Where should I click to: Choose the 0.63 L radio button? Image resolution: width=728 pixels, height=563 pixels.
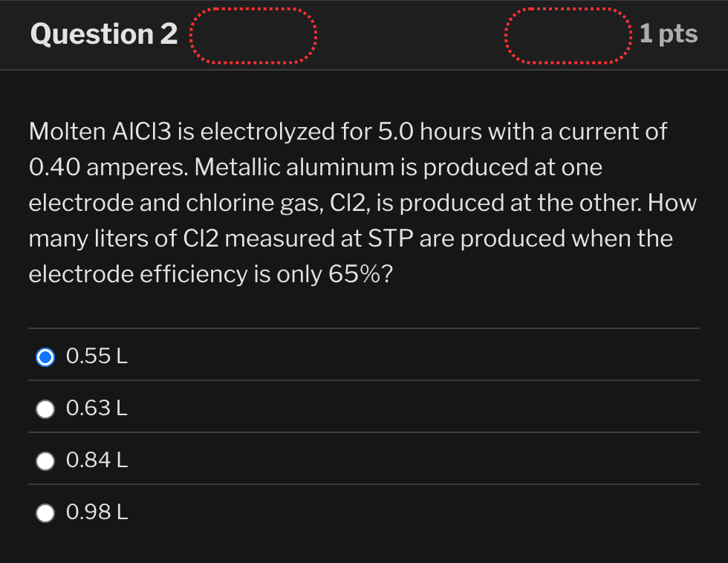(46, 409)
